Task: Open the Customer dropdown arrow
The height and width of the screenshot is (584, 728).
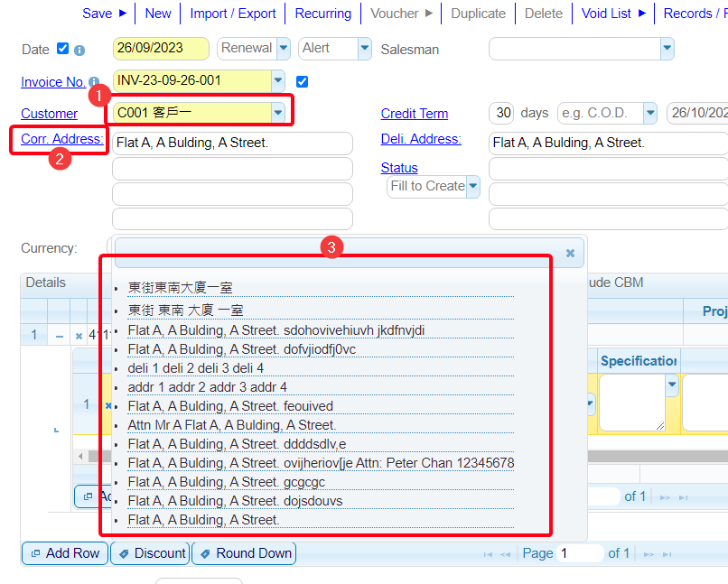Action: click(278, 112)
